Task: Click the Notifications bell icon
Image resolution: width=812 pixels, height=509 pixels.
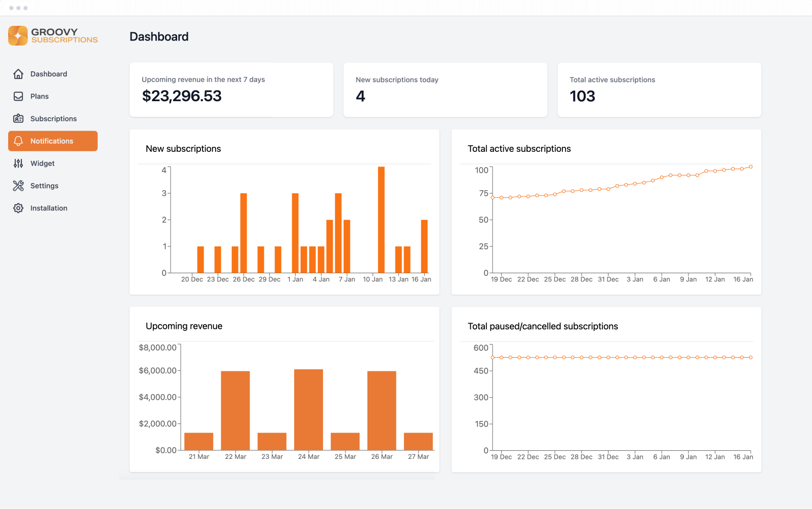Action: pos(18,141)
